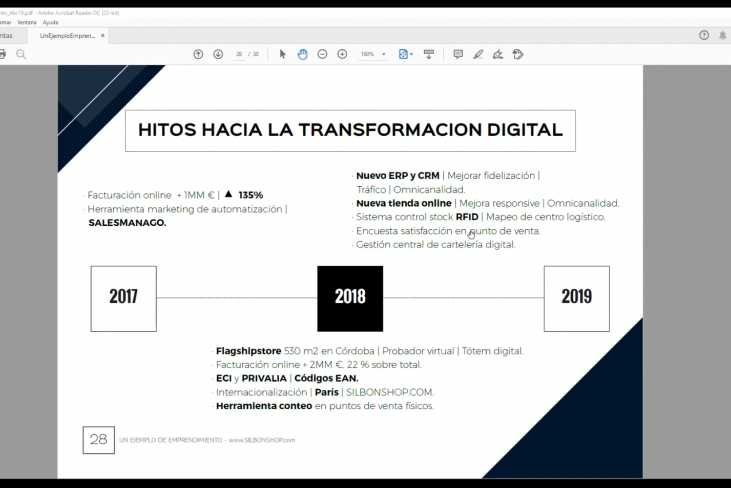
Task: Click the 135% growth figure
Action: coord(251,195)
